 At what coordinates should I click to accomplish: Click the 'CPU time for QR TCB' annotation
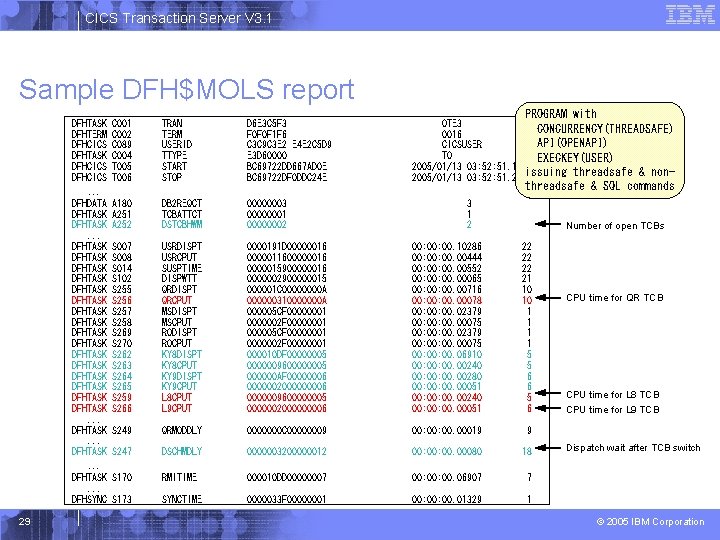coord(615,298)
